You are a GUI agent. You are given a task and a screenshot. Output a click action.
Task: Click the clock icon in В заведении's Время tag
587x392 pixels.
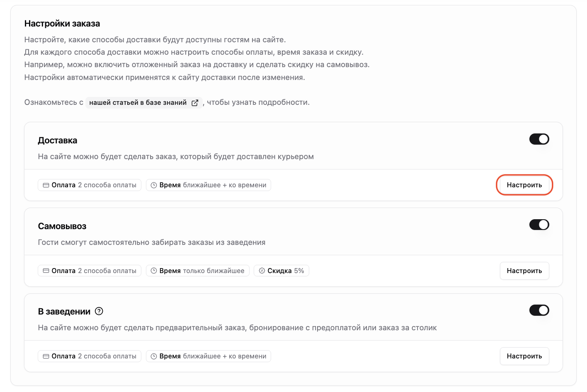[154, 356]
